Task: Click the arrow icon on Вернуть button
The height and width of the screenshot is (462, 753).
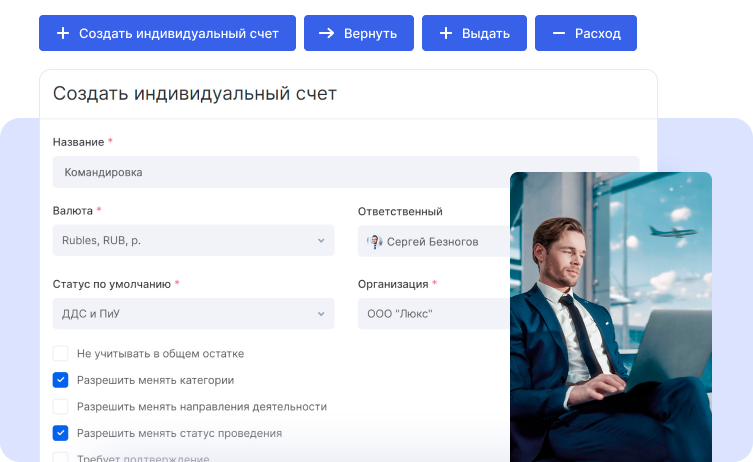Action: (327, 33)
